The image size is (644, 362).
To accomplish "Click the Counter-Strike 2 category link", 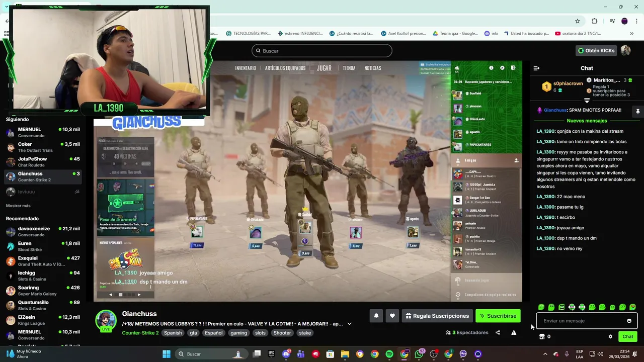I will click(140, 333).
